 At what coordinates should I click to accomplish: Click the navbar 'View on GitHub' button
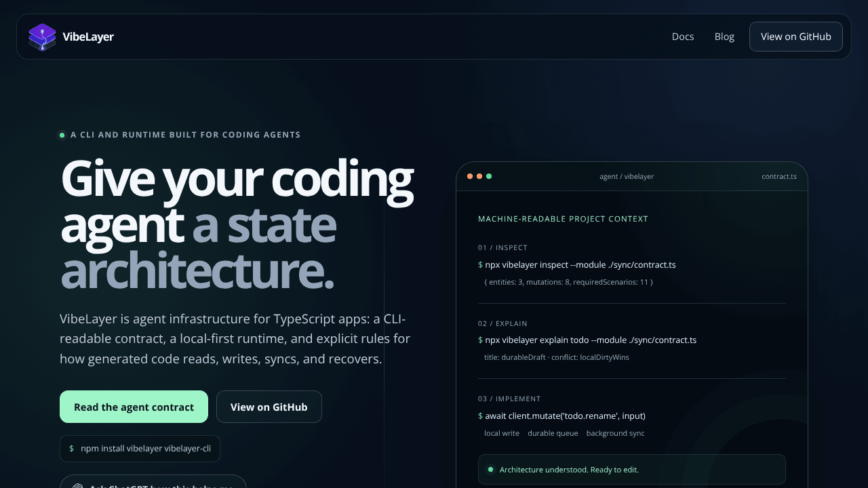(796, 37)
